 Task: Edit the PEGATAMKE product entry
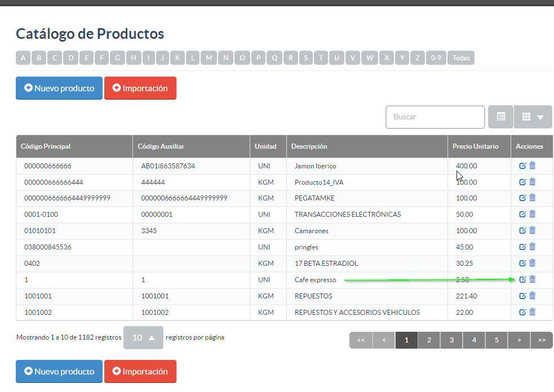click(x=522, y=198)
